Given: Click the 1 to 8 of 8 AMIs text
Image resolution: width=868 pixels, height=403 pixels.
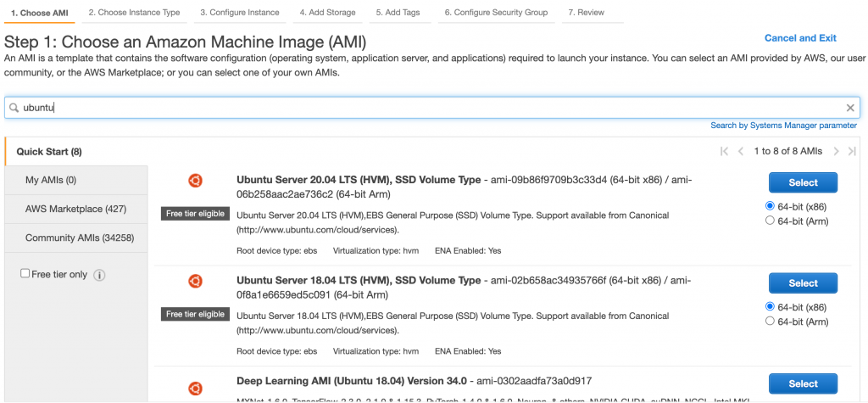Looking at the screenshot, I should click(788, 151).
